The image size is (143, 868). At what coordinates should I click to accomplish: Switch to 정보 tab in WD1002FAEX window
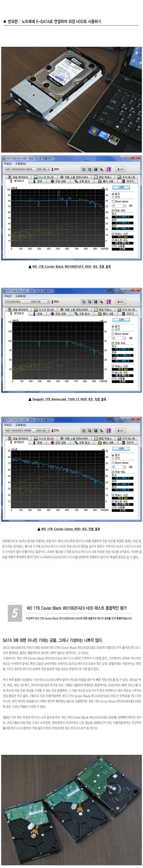click(38, 181)
